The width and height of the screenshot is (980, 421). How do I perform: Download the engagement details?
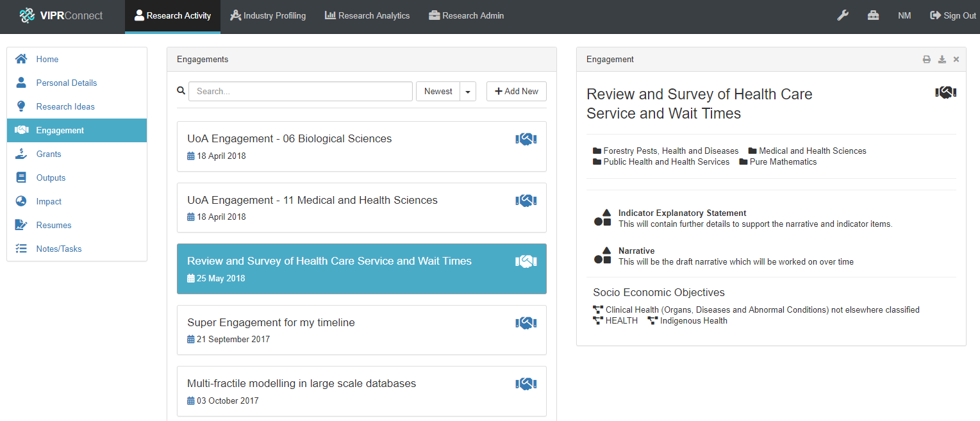pyautogui.click(x=942, y=60)
